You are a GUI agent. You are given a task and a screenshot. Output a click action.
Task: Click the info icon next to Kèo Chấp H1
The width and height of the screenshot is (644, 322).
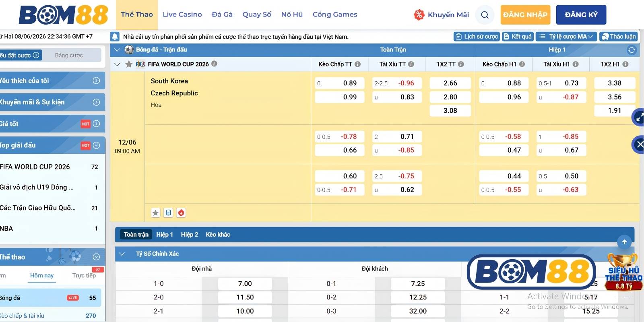point(522,64)
